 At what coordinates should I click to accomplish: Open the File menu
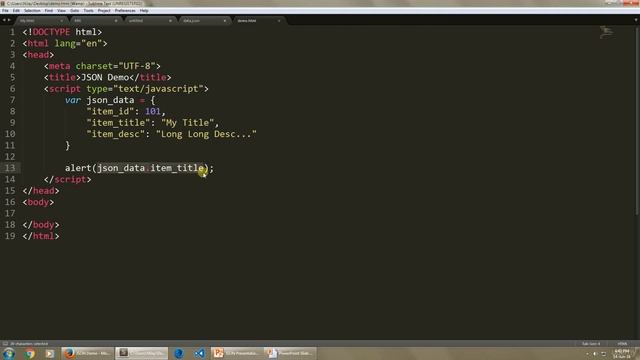pyautogui.click(x=5, y=11)
